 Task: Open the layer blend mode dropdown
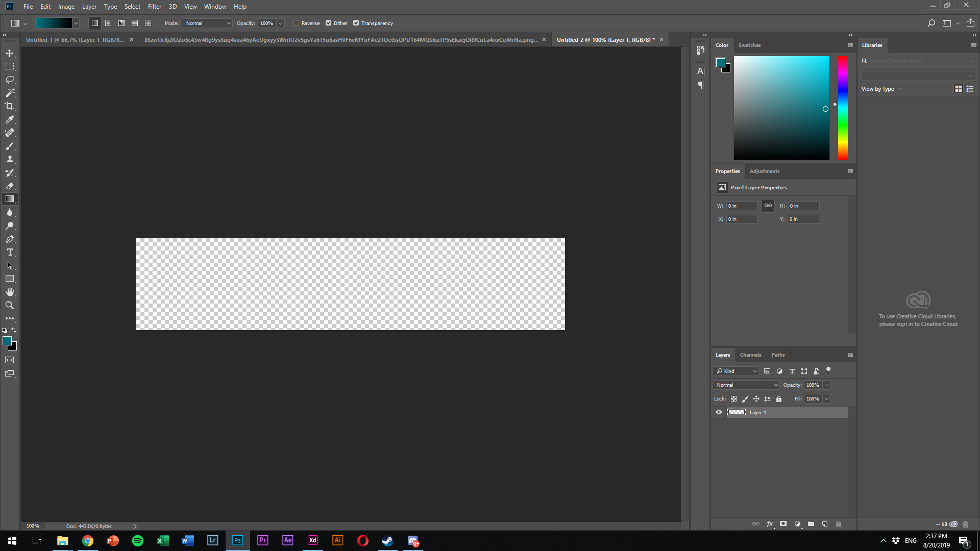coord(746,385)
